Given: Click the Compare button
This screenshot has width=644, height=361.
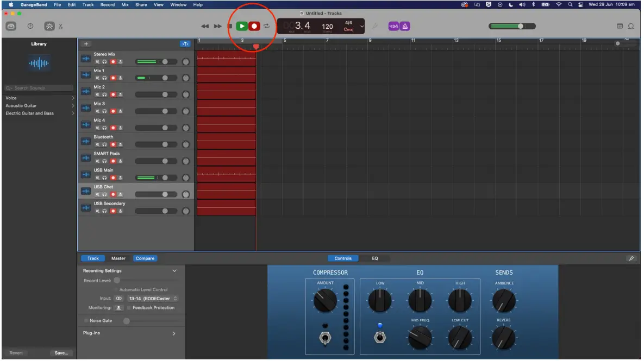Looking at the screenshot, I should (x=145, y=258).
